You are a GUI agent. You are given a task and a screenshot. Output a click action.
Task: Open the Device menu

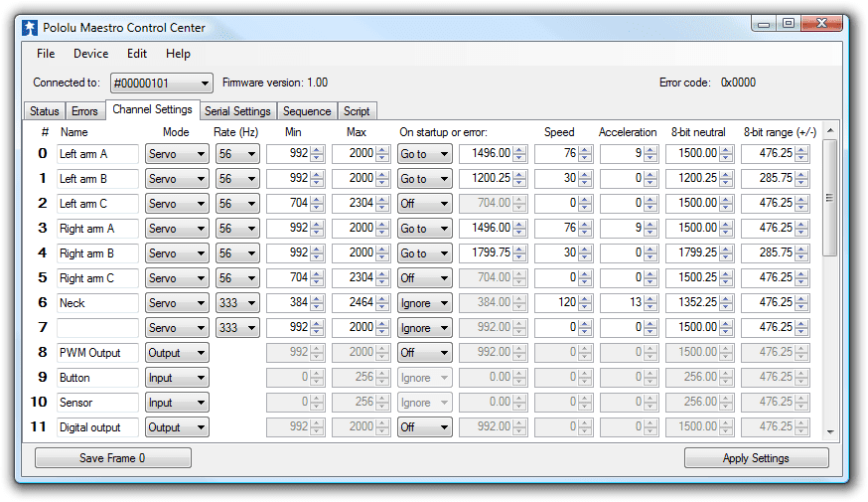click(90, 54)
